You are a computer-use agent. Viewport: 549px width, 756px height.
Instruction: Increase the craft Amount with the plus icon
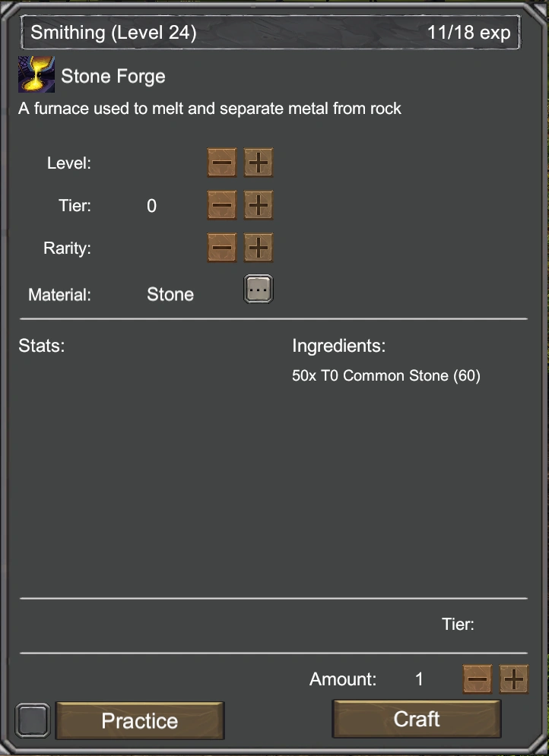pos(514,679)
